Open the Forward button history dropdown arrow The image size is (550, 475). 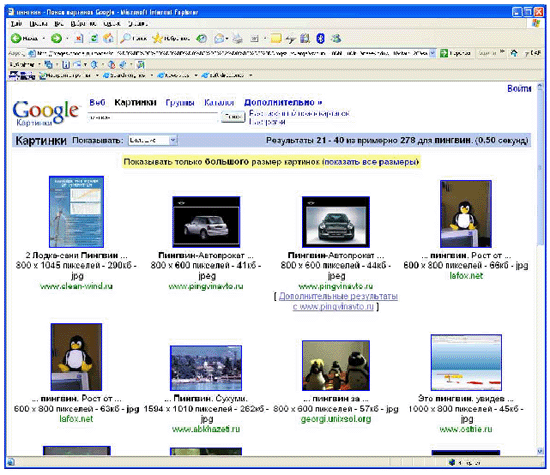[67, 38]
